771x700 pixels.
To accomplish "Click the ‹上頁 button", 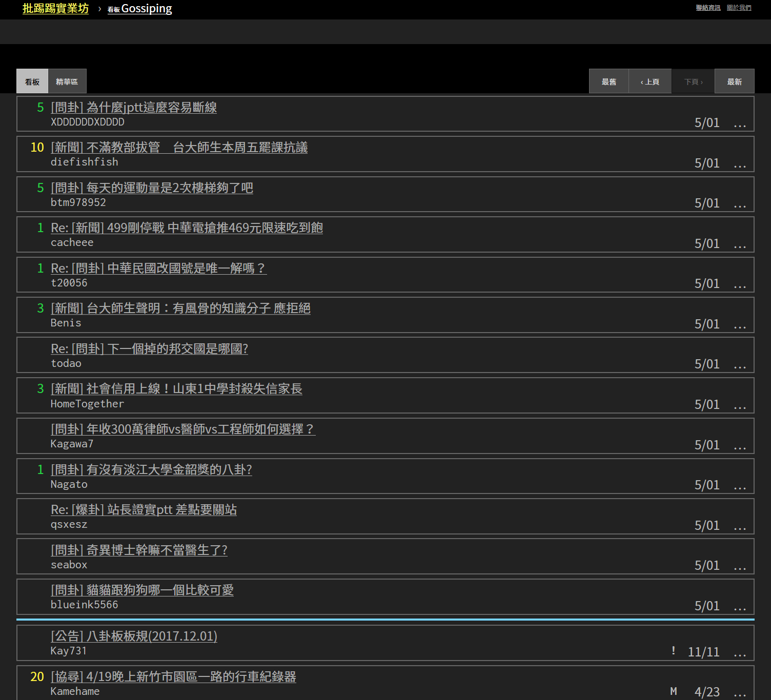I will click(650, 81).
